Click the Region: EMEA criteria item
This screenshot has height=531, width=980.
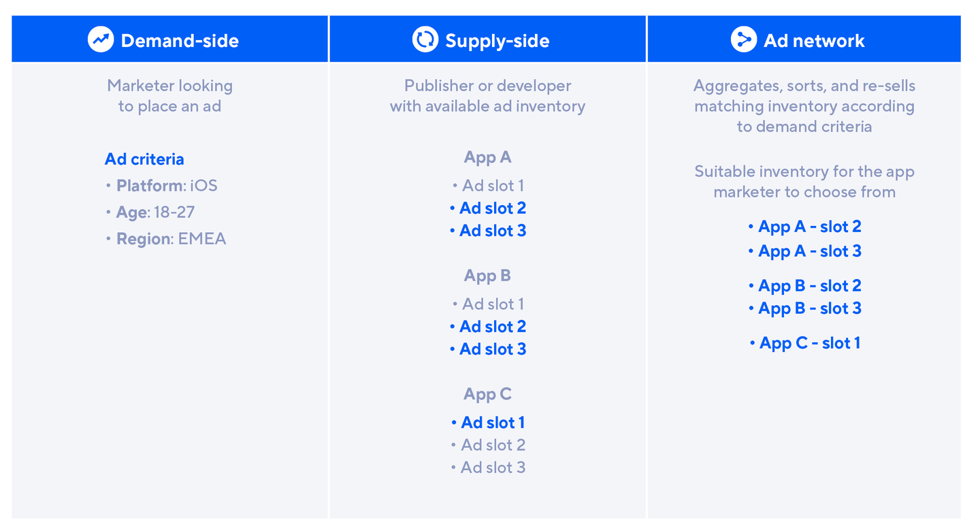pos(171,239)
